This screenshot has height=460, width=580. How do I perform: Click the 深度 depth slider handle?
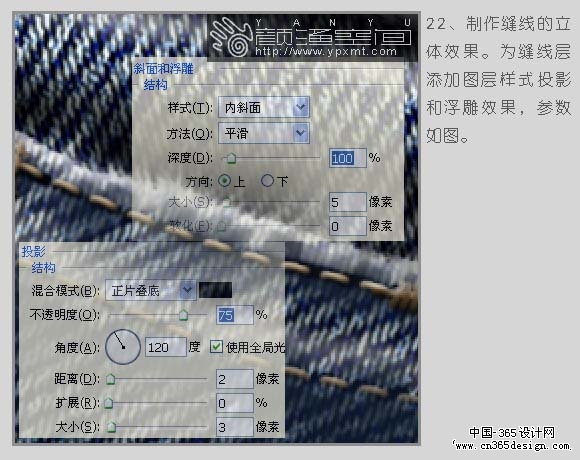[231, 158]
